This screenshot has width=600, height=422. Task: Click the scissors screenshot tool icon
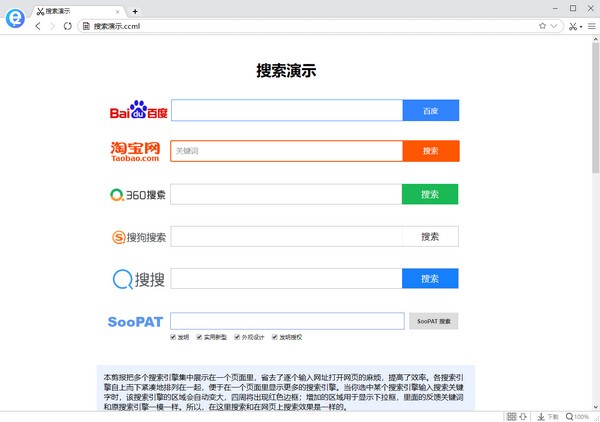[x=572, y=26]
